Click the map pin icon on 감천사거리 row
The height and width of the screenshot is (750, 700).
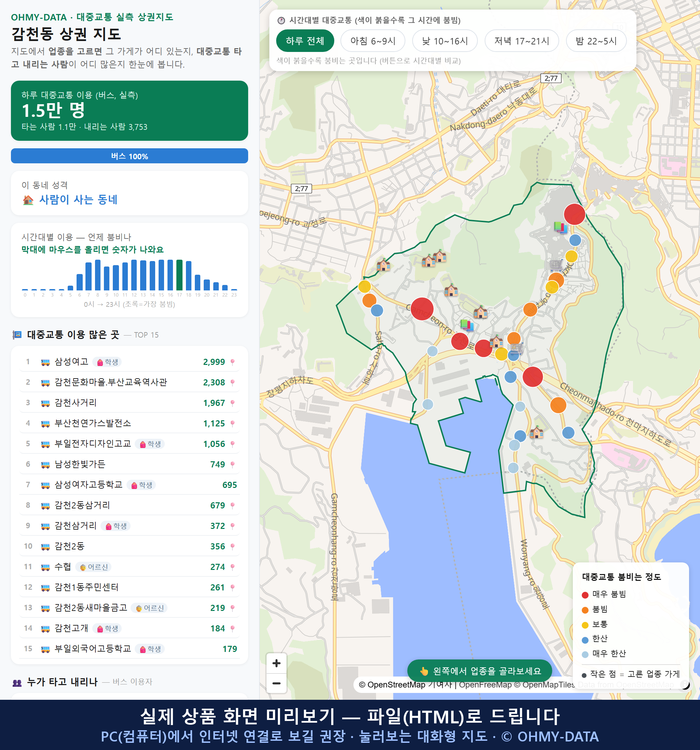pyautogui.click(x=232, y=403)
